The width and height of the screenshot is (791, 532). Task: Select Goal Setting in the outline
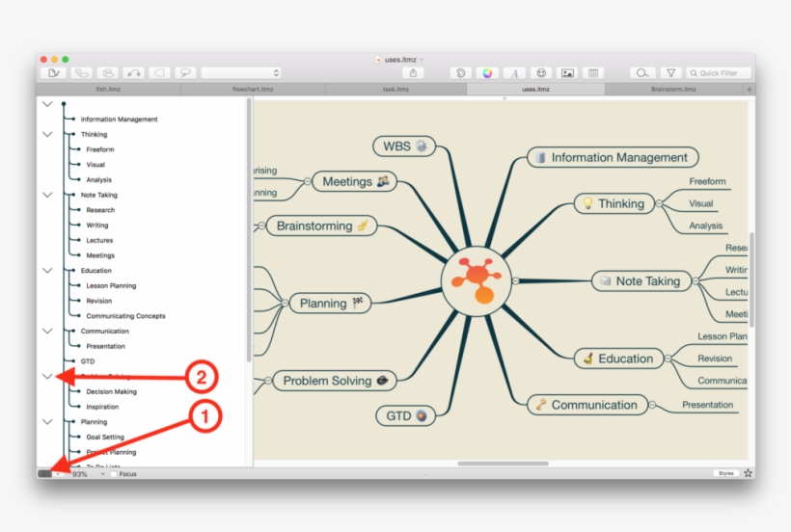tap(105, 437)
